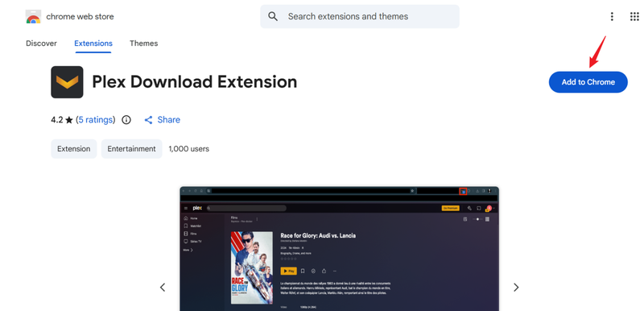The height and width of the screenshot is (311, 644).
Task: Click the Chrome Web Store logo
Action: click(33, 16)
